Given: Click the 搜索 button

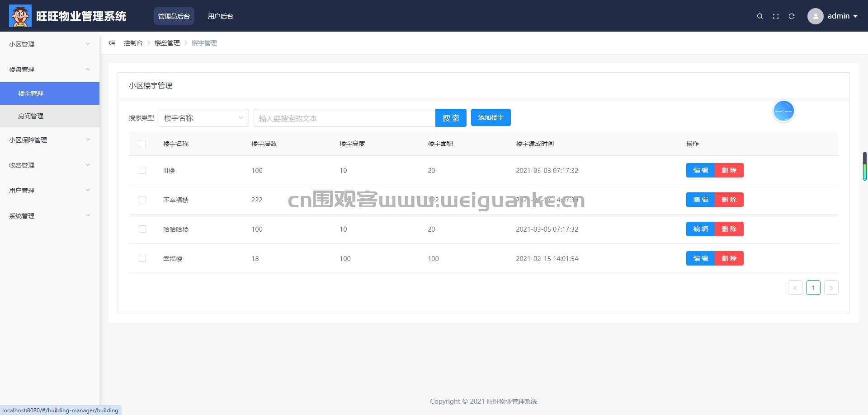Looking at the screenshot, I should pyautogui.click(x=451, y=118).
